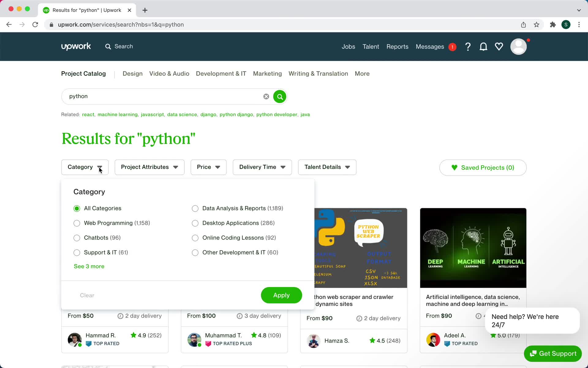Open Video & Audio catalog tab
Image resolution: width=588 pixels, height=368 pixels.
[x=169, y=74]
